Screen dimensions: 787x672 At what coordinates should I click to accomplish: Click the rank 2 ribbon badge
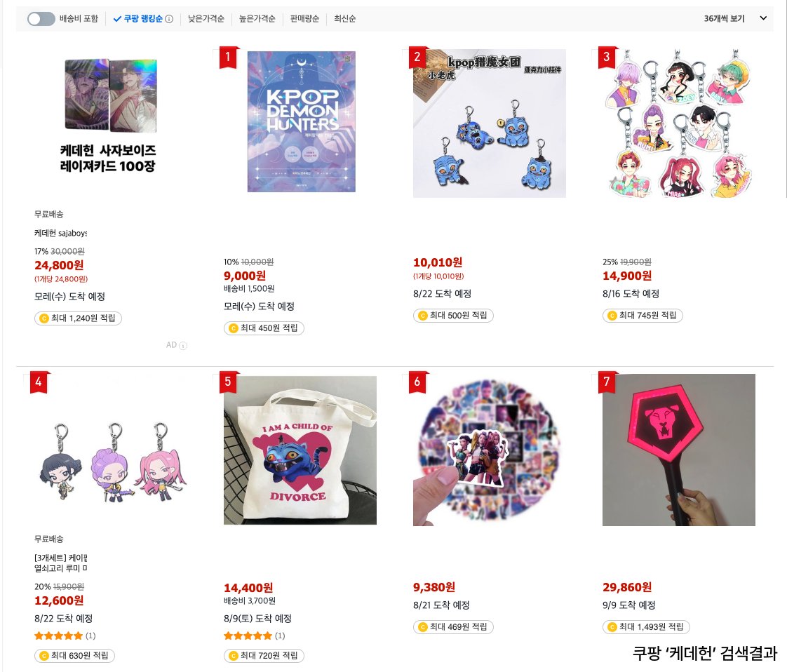click(417, 58)
